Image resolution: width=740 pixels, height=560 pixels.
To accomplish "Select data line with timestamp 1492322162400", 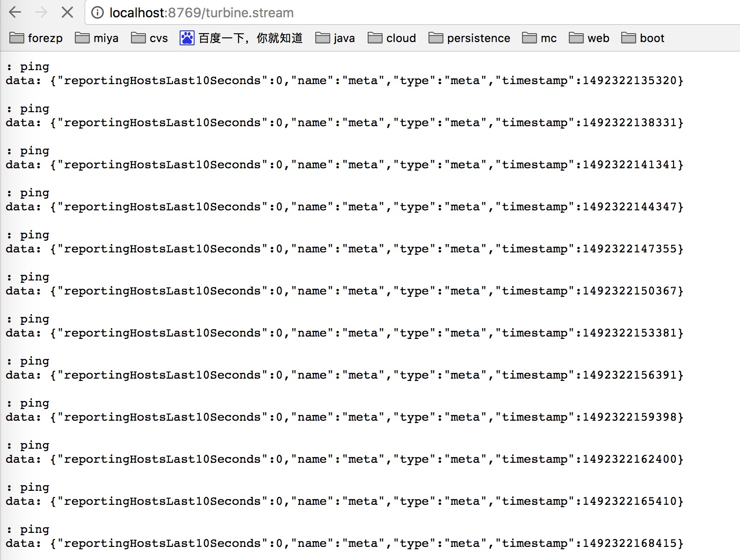I will [344, 459].
